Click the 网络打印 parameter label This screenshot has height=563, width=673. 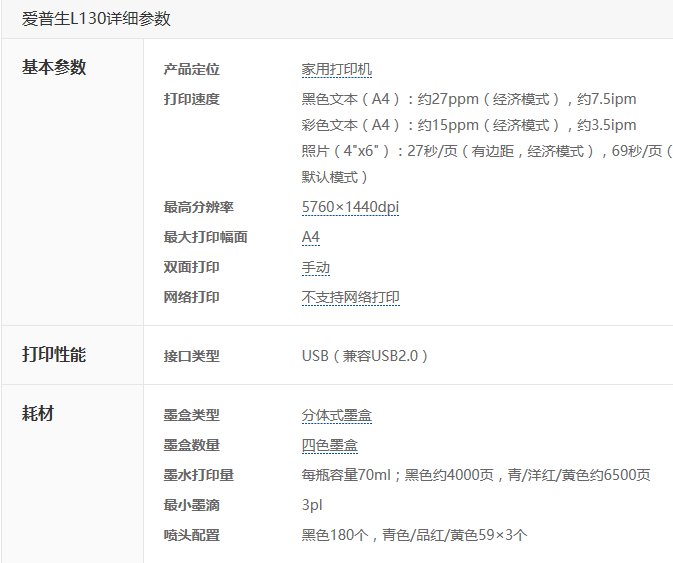[x=191, y=297]
